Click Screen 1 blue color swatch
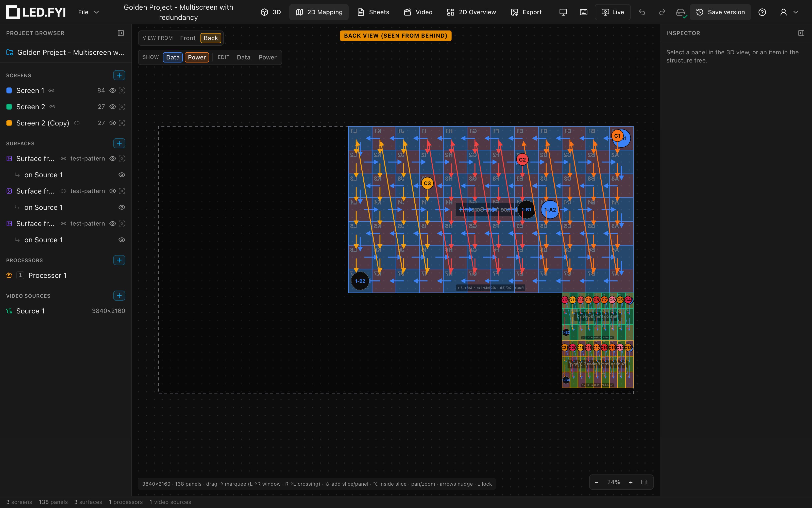 click(9, 90)
